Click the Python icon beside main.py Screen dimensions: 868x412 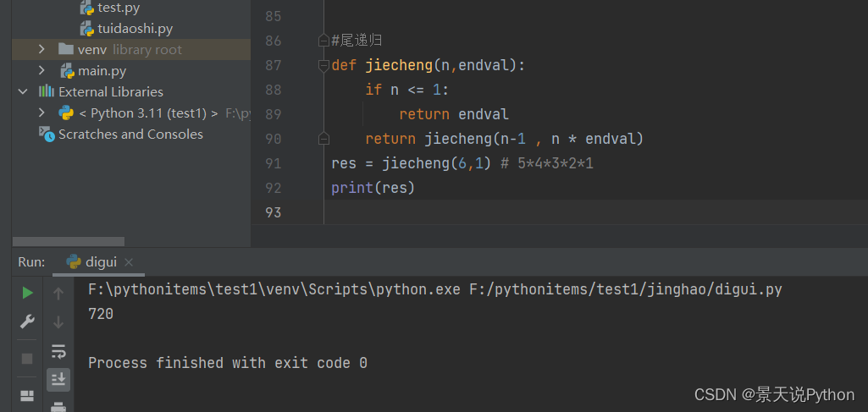[x=68, y=71]
